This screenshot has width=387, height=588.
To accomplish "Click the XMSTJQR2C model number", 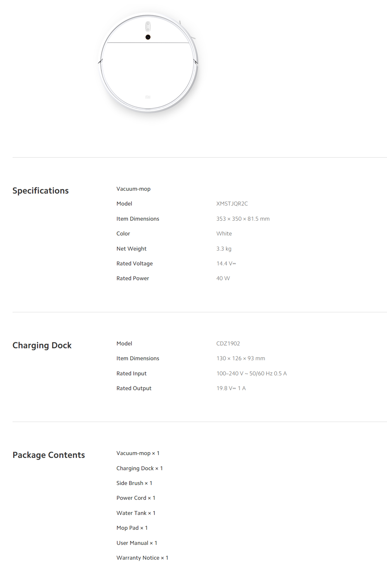I will click(232, 204).
